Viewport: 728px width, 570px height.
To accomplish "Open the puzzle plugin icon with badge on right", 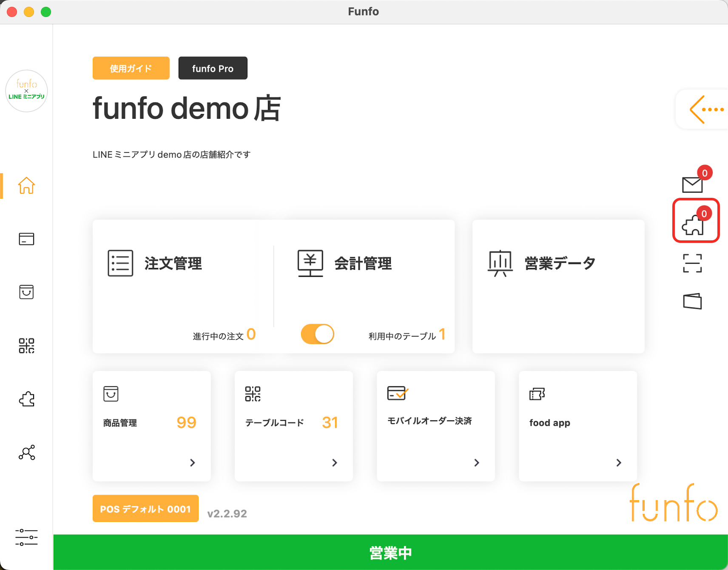I will pyautogui.click(x=693, y=225).
